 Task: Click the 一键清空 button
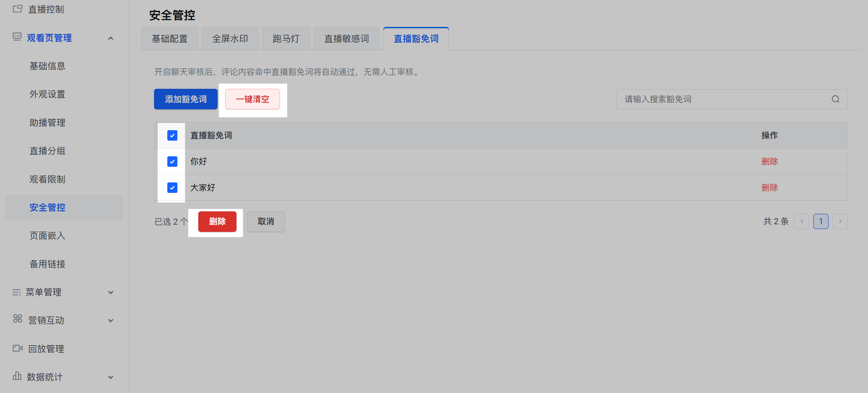253,99
